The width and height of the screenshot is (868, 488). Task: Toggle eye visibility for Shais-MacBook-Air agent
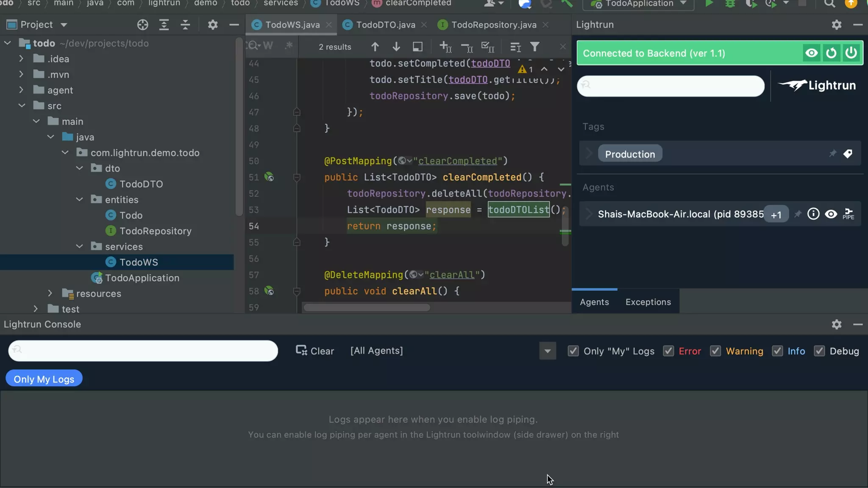pos(831,214)
